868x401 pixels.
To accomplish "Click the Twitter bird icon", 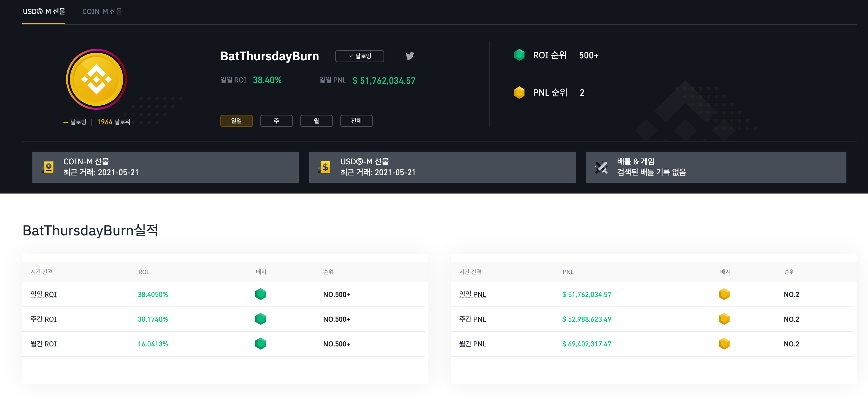I will (410, 56).
